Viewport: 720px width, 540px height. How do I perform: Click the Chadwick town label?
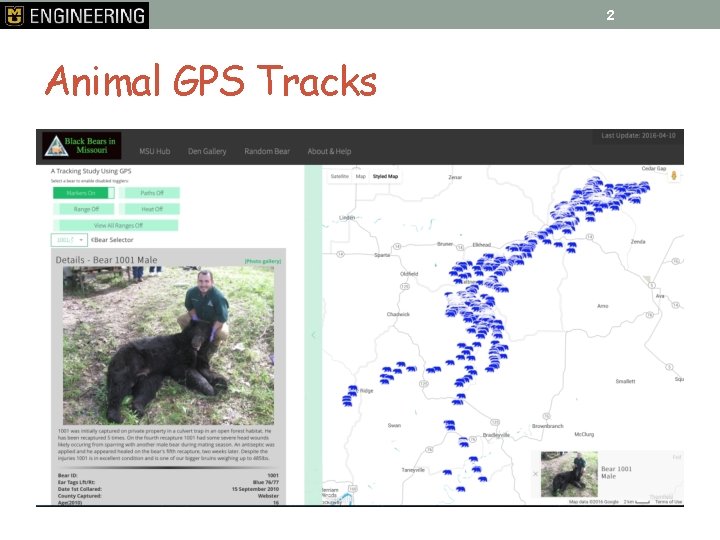point(398,315)
